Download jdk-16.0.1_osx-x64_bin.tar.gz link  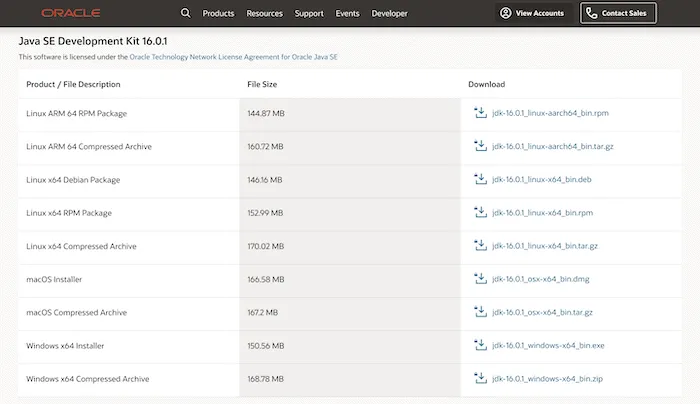coord(542,312)
